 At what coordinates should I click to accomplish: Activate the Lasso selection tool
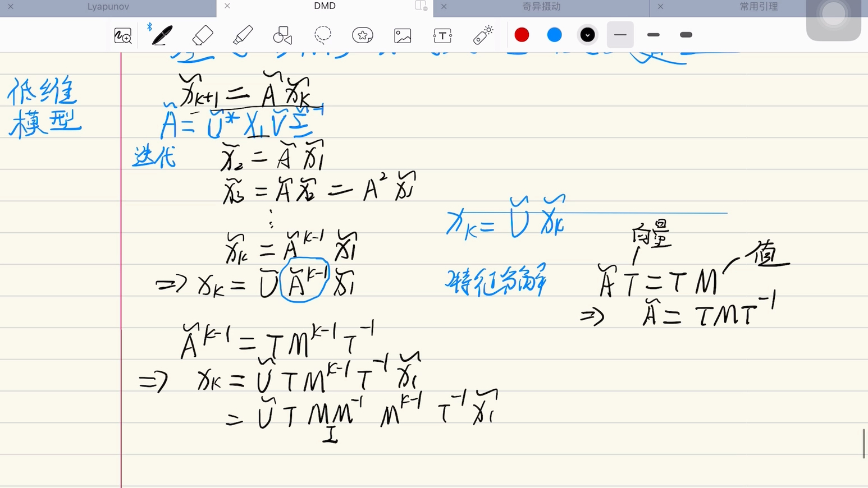[x=323, y=35]
